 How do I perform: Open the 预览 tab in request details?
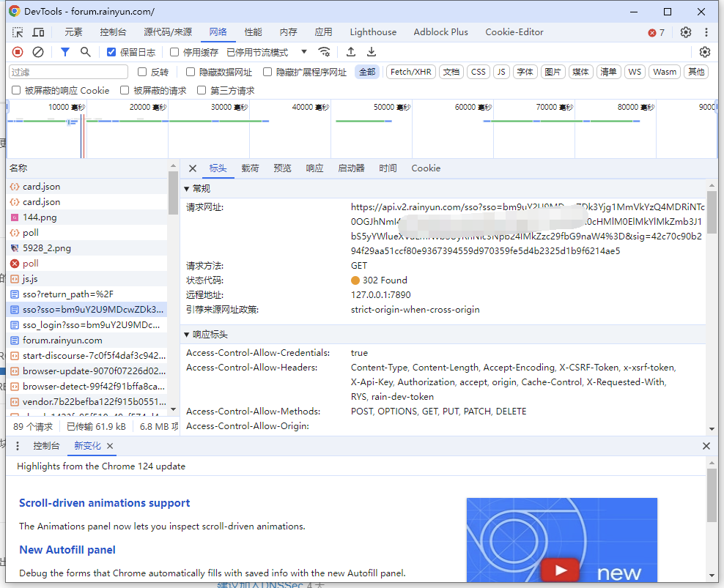pos(282,168)
